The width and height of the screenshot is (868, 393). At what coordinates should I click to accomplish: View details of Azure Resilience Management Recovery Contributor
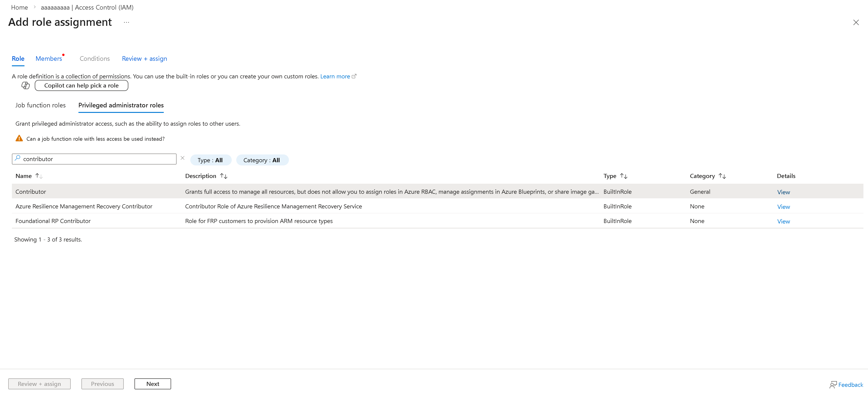coord(783,207)
